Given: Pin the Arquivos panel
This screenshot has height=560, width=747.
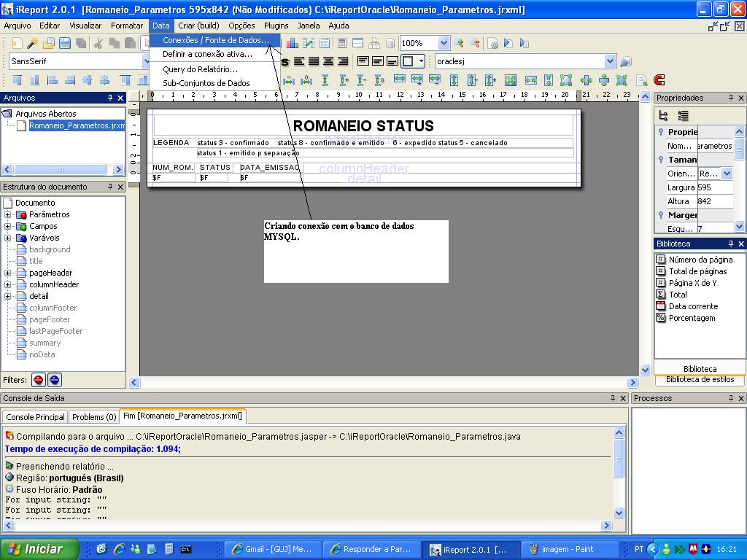Looking at the screenshot, I should [x=110, y=98].
